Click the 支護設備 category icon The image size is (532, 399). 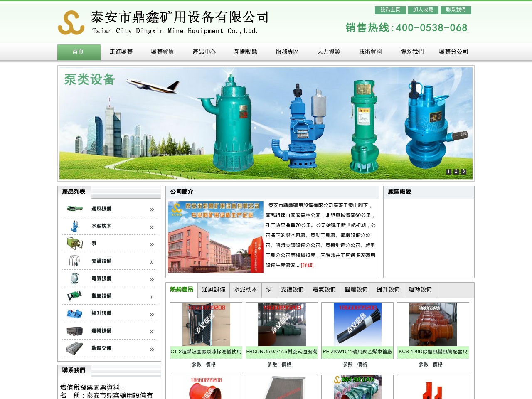[75, 261]
